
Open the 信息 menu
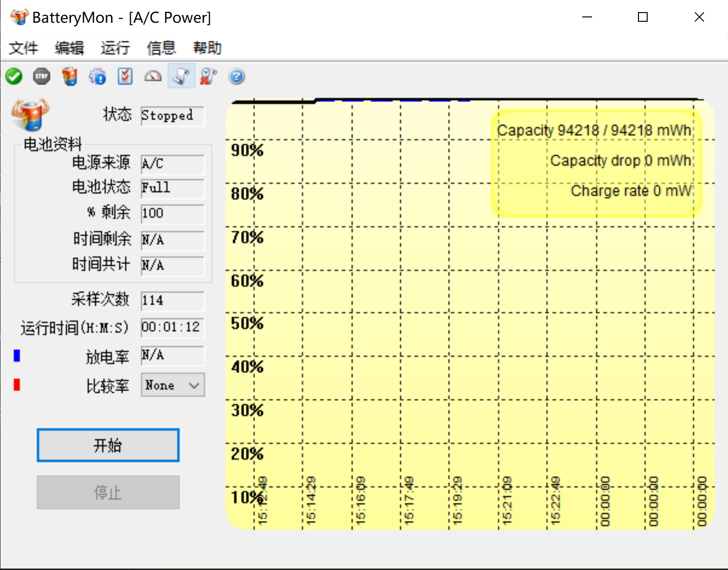pos(161,48)
